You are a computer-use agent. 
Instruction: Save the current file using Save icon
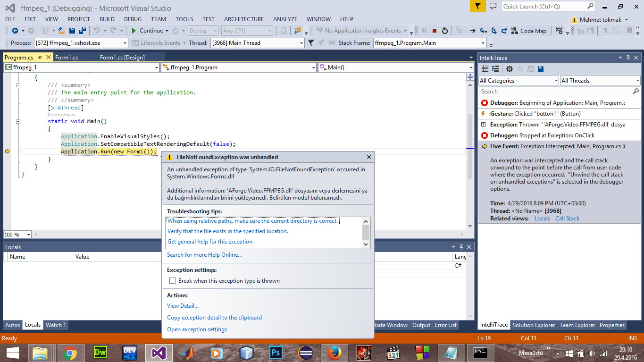72,31
